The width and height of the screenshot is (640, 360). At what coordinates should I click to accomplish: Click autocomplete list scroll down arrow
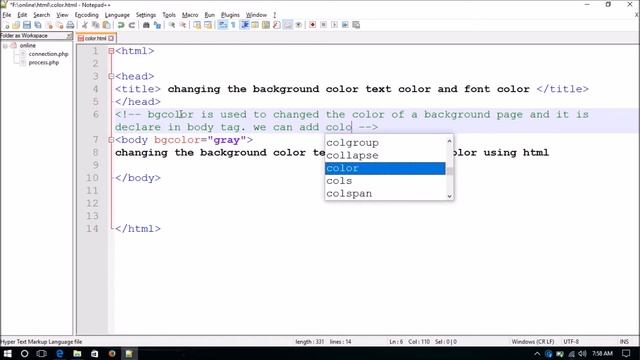(x=449, y=196)
